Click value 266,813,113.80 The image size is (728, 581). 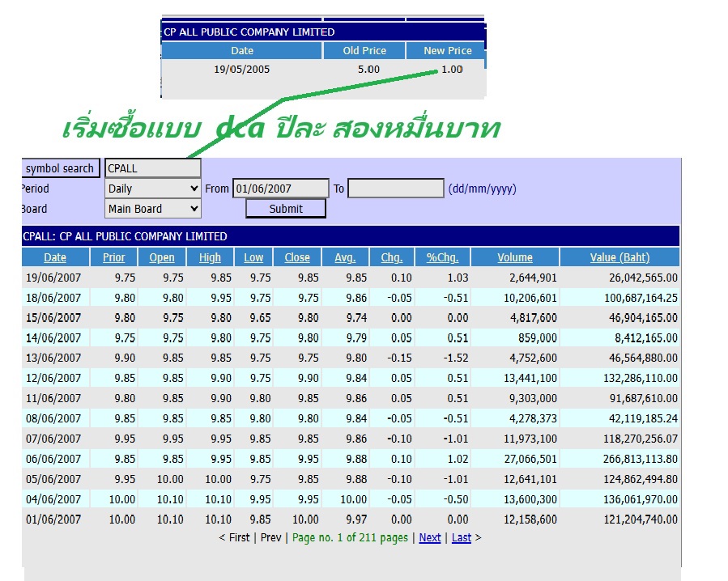tap(641, 459)
